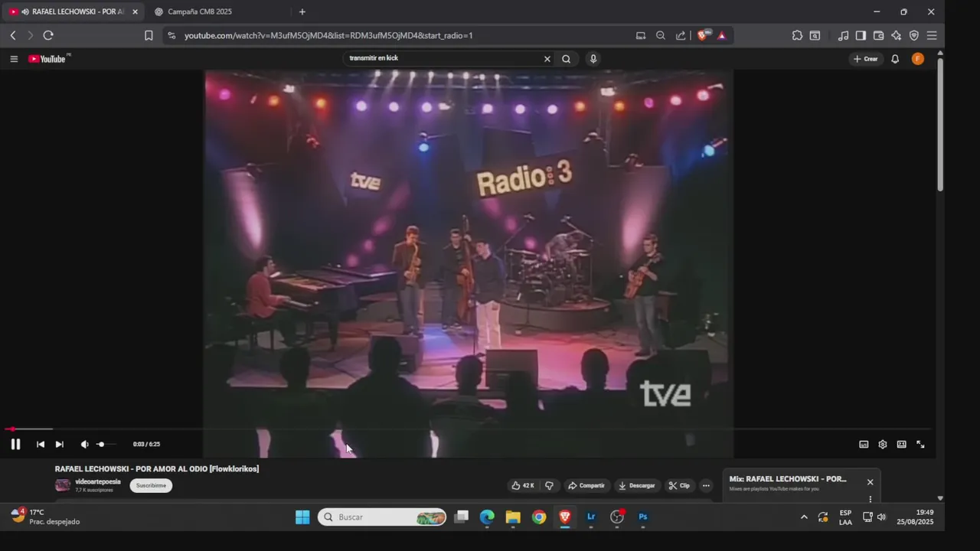Open videoartepoesia channel name link
Viewport: 980px width, 551px height.
(x=98, y=481)
